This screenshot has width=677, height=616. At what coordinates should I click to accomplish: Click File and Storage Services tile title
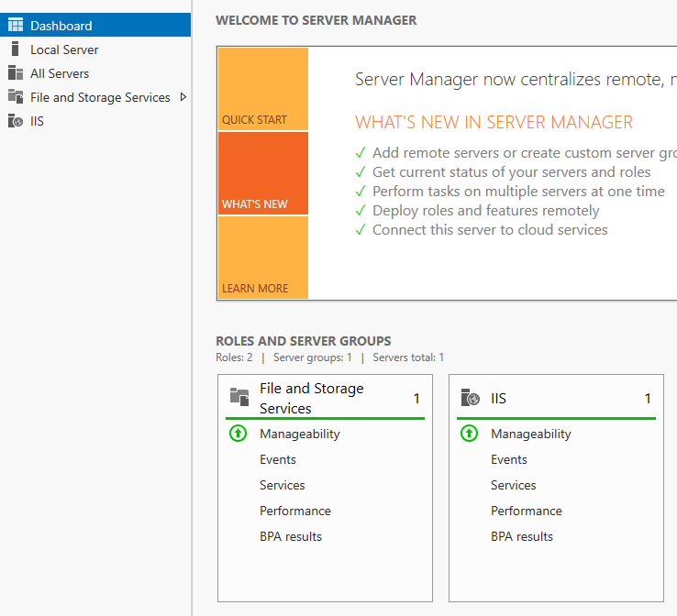312,398
